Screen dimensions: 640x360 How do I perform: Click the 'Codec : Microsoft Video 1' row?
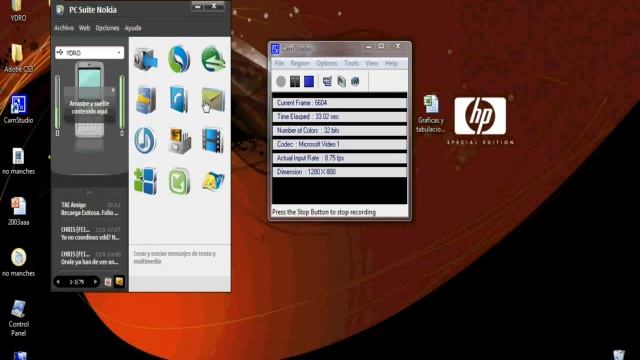click(340, 144)
